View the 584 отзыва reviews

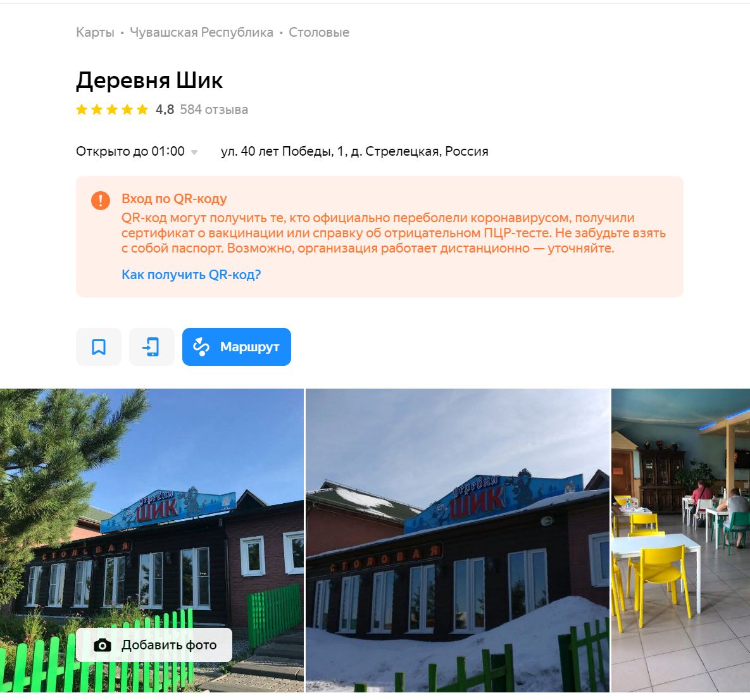point(214,109)
